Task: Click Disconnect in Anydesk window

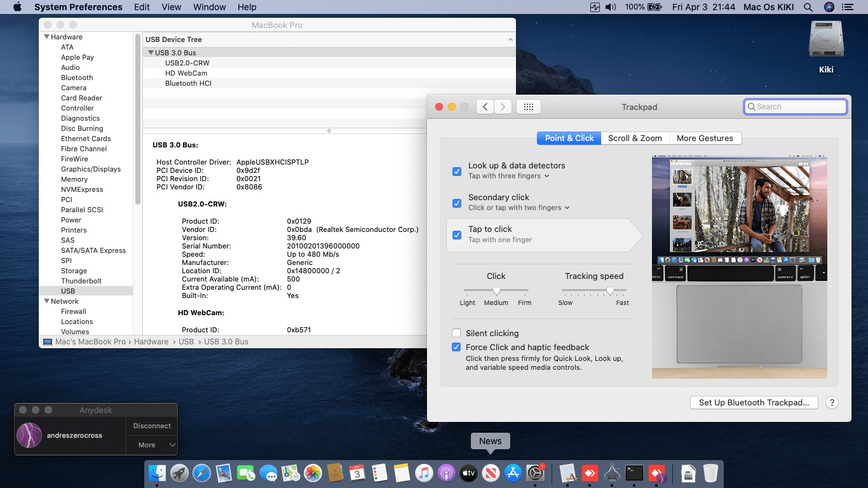Action: [152, 426]
